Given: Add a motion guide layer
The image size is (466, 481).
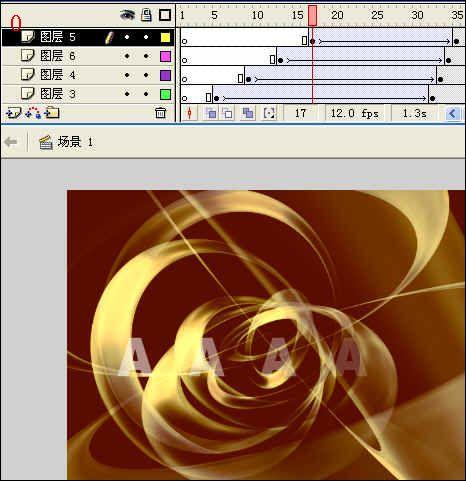Looking at the screenshot, I should point(33,113).
